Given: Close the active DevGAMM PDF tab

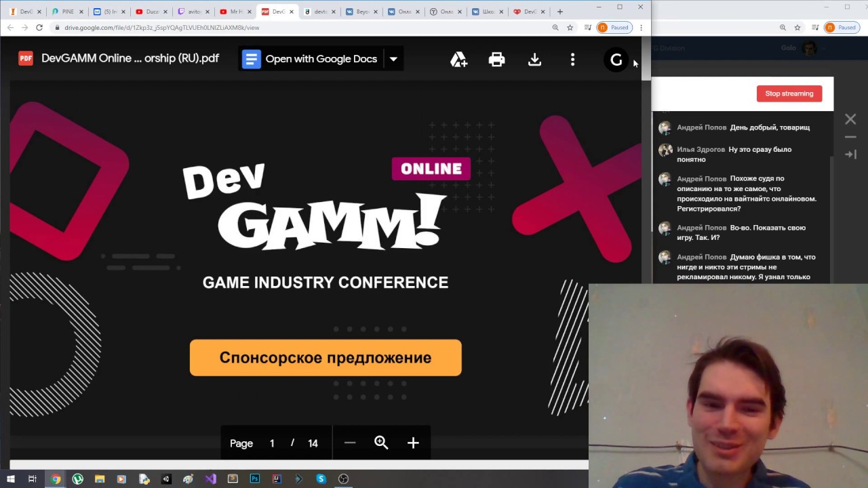Looking at the screenshot, I should 292,12.
